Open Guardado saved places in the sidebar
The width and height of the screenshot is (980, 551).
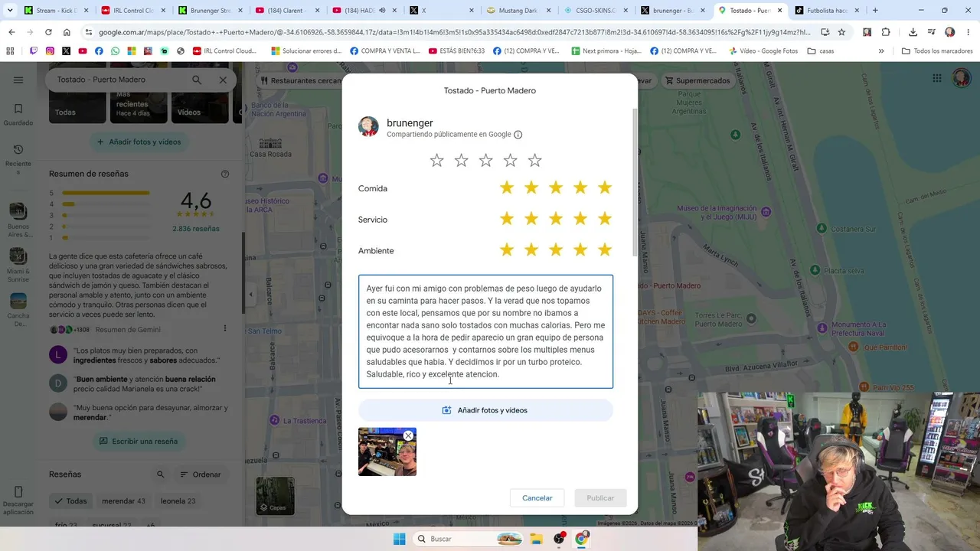pos(18,115)
